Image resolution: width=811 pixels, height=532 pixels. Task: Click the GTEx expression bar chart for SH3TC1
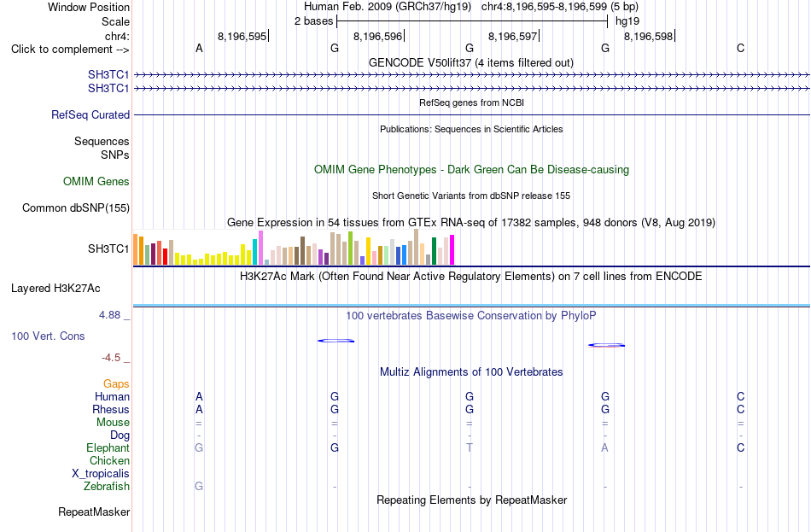pyautogui.click(x=294, y=248)
